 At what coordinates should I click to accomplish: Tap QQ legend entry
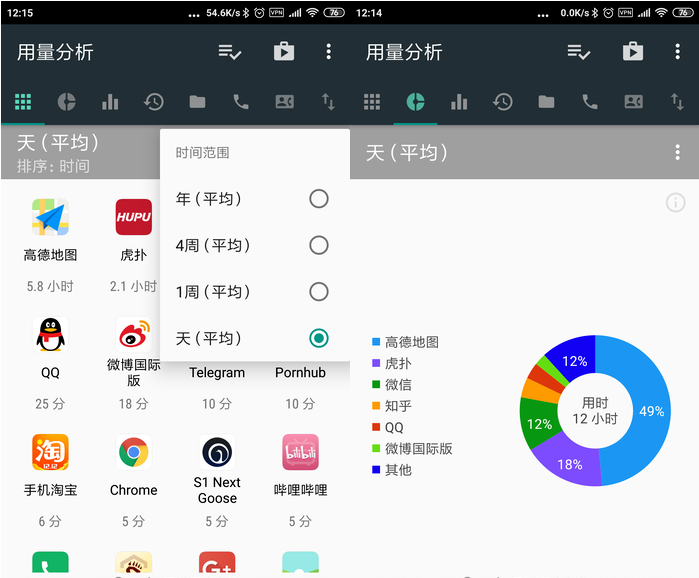point(388,427)
